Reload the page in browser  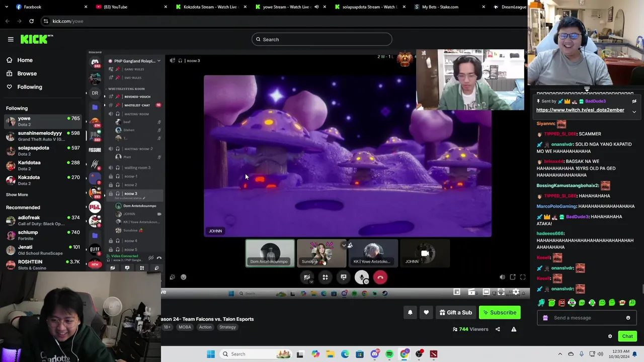[x=31, y=21]
